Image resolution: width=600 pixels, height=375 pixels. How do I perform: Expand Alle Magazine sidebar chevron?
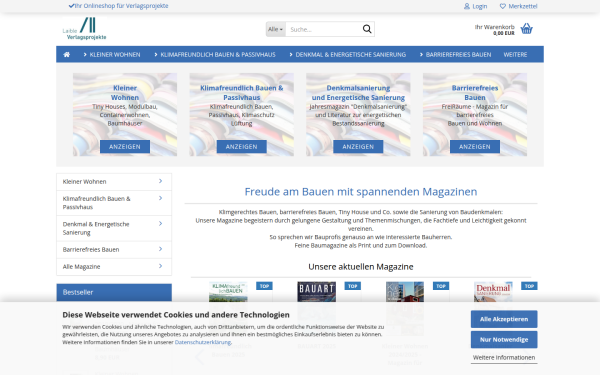[160, 266]
